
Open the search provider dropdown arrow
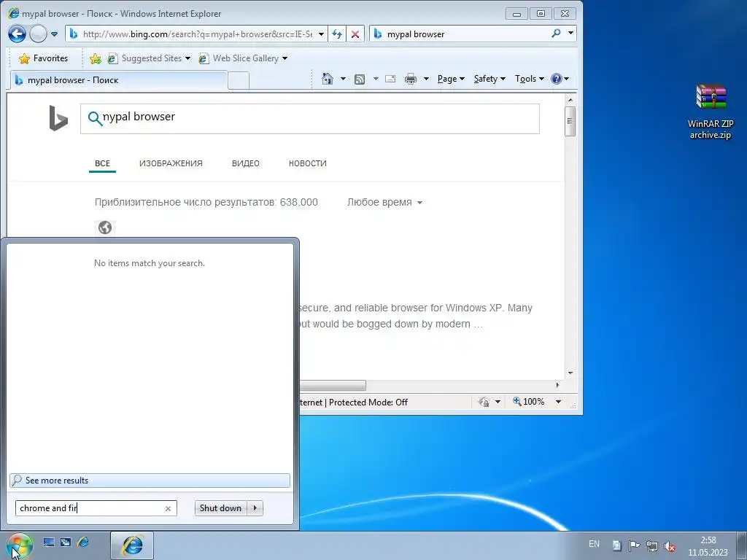(570, 34)
